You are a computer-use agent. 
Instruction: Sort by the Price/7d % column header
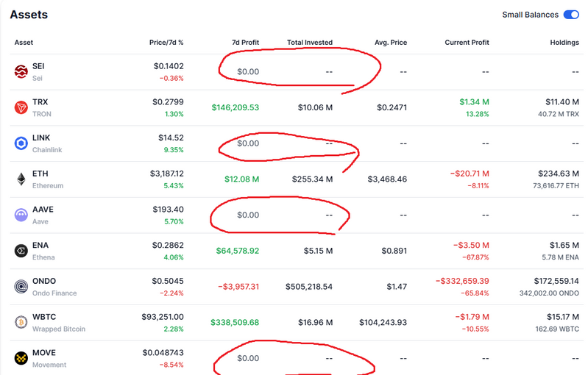[x=166, y=43]
